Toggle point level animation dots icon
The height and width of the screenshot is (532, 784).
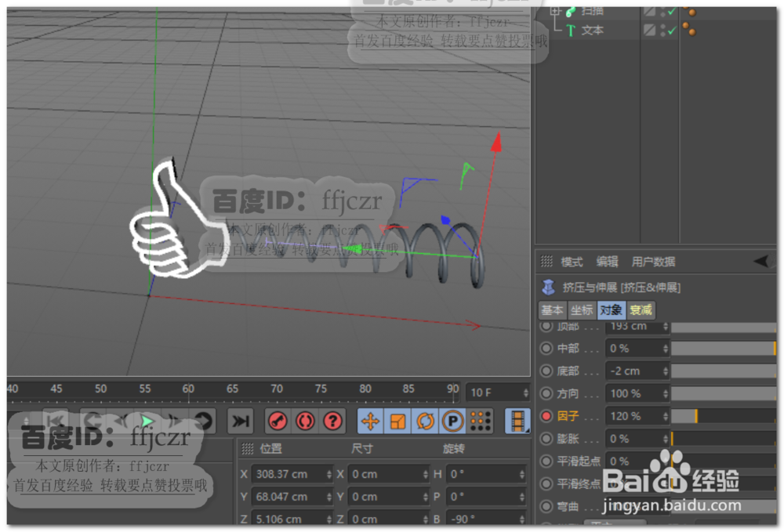[480, 421]
